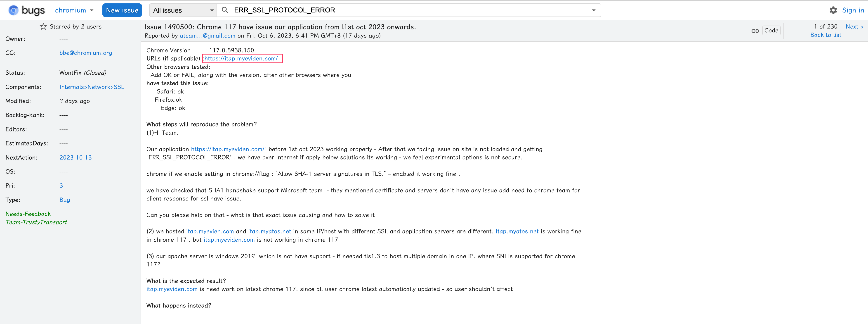Click the Needs-Feedback label
The height and width of the screenshot is (324, 868).
pos(28,214)
